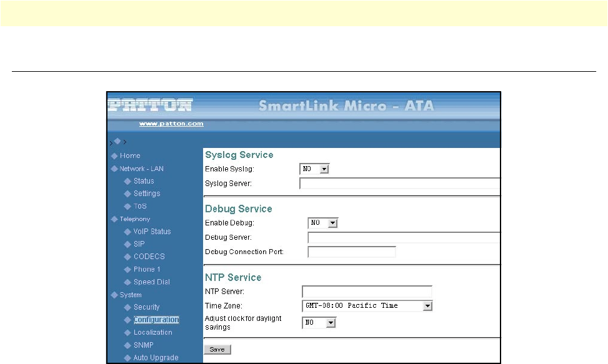Open the Telephony section
Image resolution: width=608 pixels, height=364 pixels.
click(135, 219)
